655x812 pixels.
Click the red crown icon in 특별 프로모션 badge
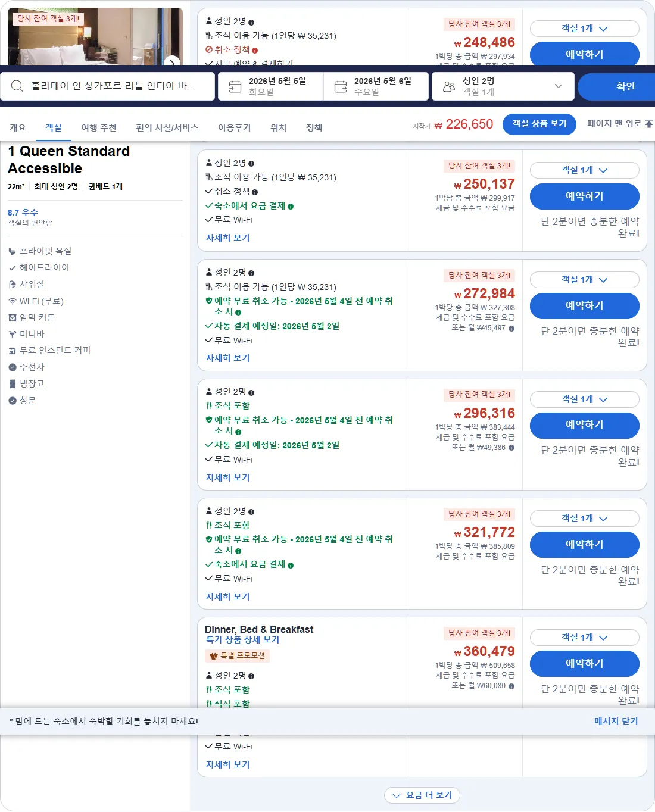click(214, 656)
